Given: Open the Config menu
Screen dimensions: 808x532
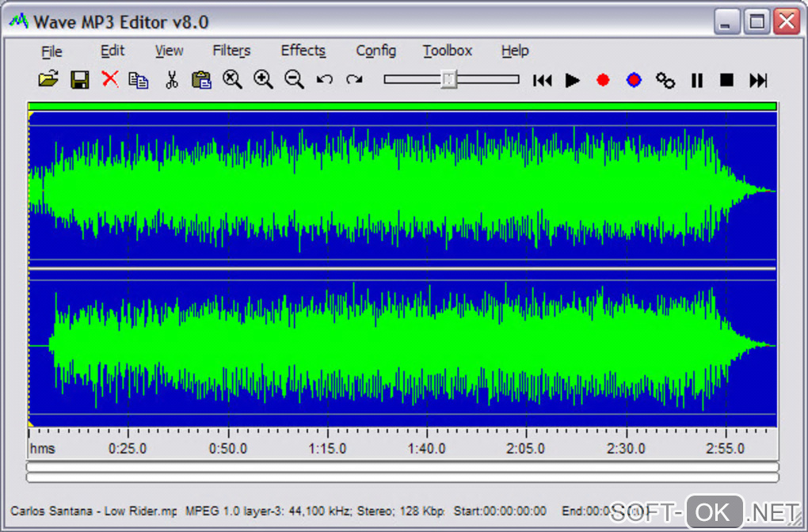Looking at the screenshot, I should click(375, 51).
